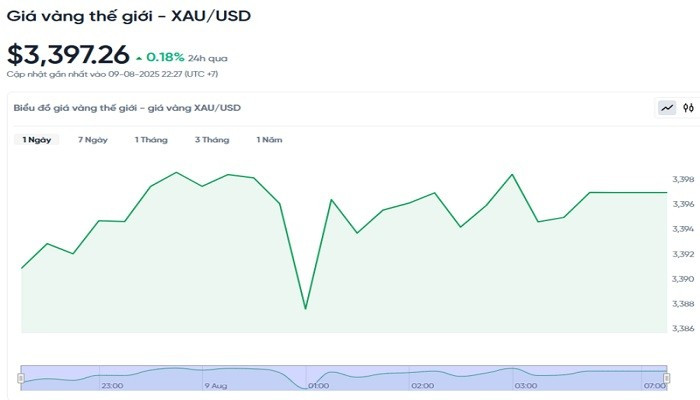The height and width of the screenshot is (400, 700).
Task: Click the 3,386 y-axis label
Action: click(x=683, y=329)
